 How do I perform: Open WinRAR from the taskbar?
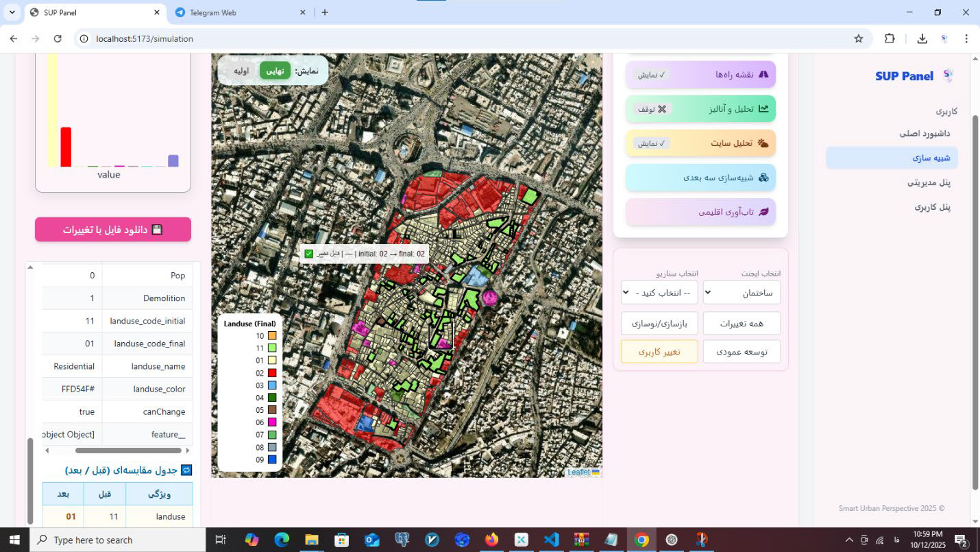(x=582, y=540)
